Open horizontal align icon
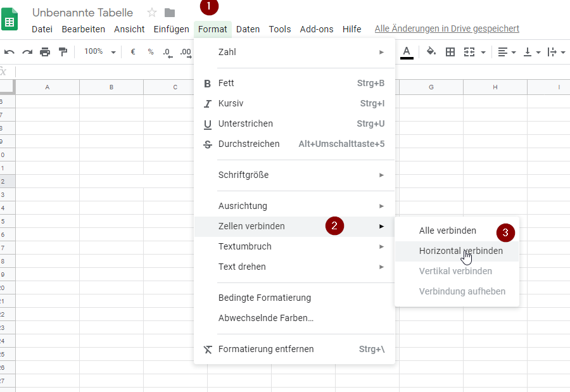The height and width of the screenshot is (392, 570). coord(503,52)
